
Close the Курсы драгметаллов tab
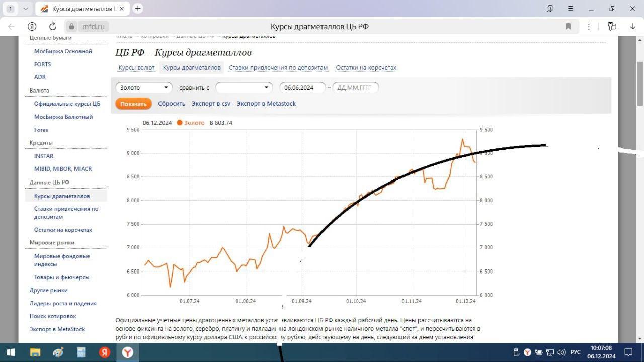click(x=121, y=9)
